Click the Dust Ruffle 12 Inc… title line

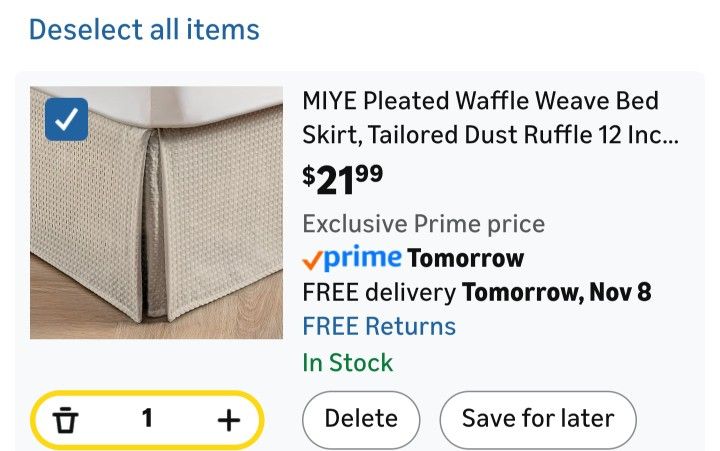[490, 135]
